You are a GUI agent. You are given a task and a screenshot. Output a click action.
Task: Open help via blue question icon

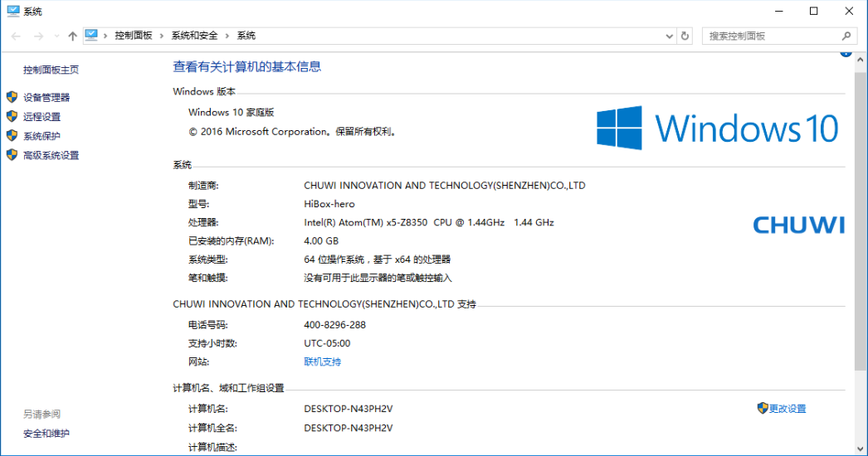click(x=846, y=54)
